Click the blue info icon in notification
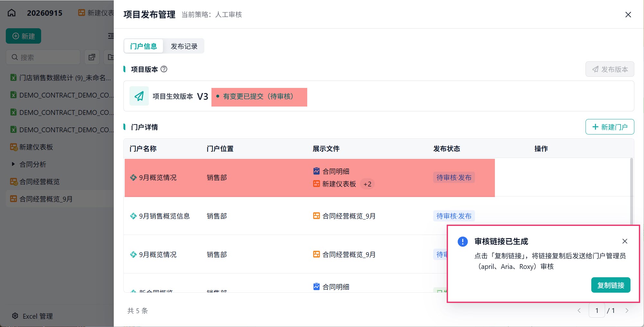The image size is (644, 327). [462, 241]
